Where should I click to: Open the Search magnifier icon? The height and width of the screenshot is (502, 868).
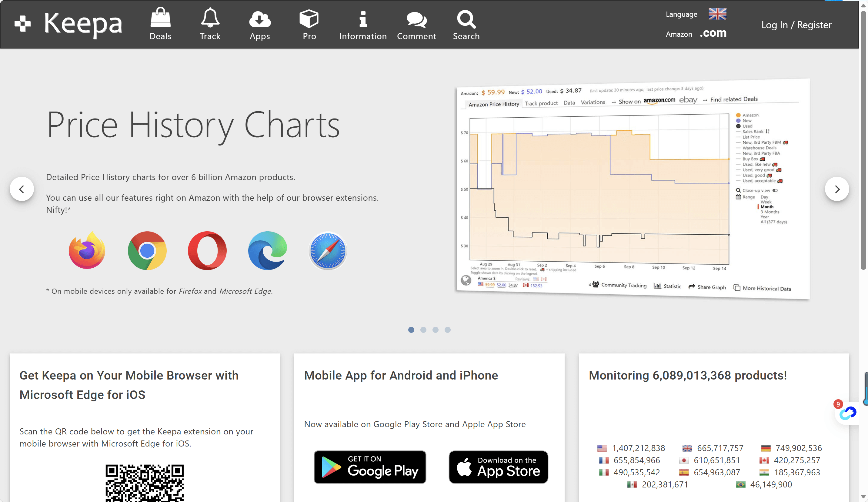point(466,19)
